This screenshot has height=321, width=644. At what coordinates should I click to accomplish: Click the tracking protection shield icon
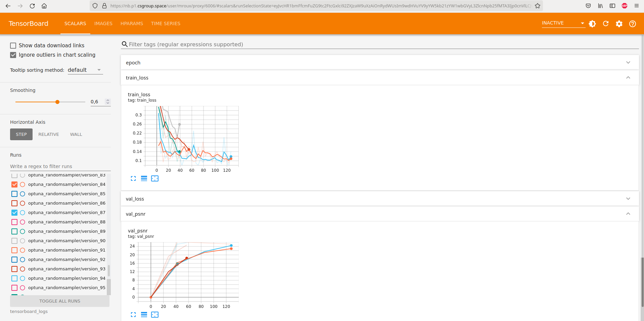click(x=95, y=6)
